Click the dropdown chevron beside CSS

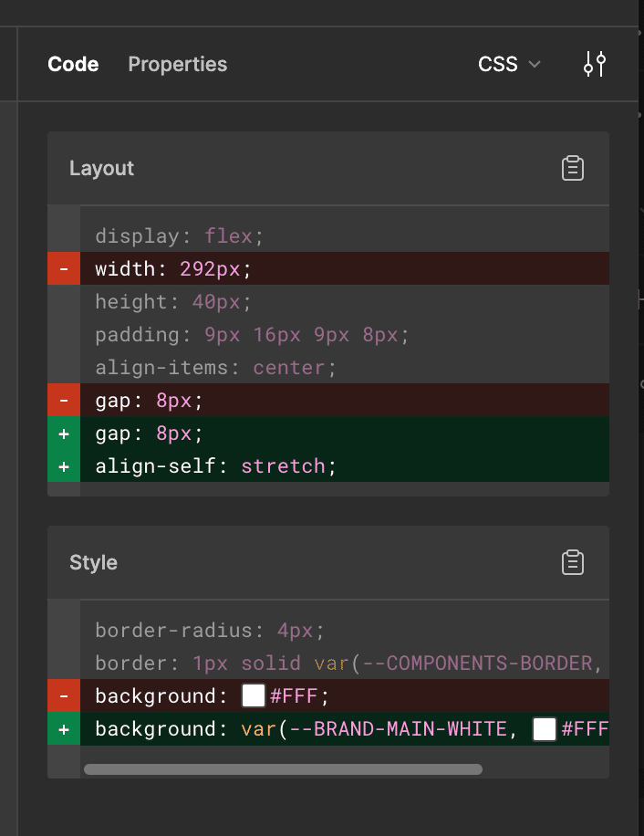coord(535,65)
